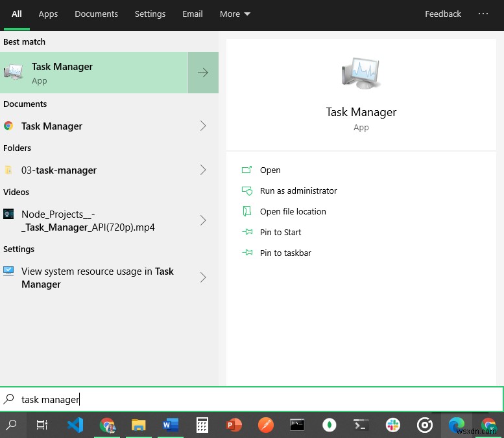This screenshot has height=438, width=504.
Task: Open Calculator from the taskbar
Action: (202, 425)
